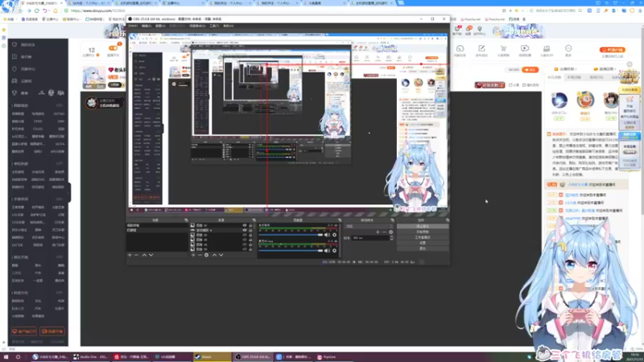Open OBS scene transition type dropdown
Image resolution: width=644 pixels, height=362 pixels.
tap(369, 226)
